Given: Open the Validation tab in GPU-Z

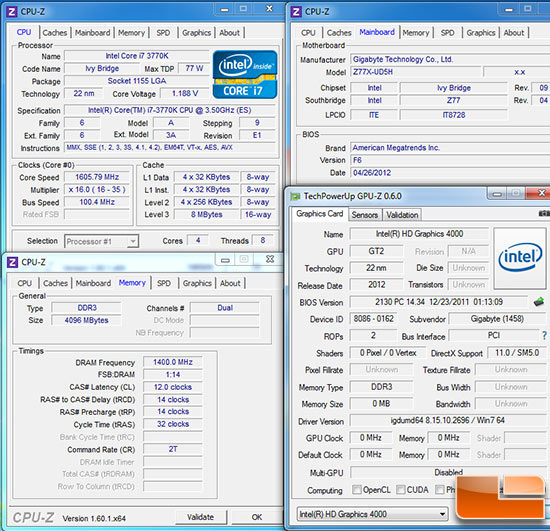Looking at the screenshot, I should (402, 215).
